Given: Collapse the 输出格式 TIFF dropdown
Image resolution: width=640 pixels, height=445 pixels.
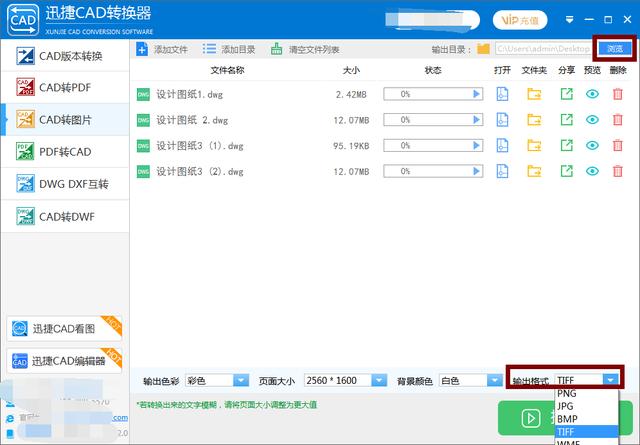Looking at the screenshot, I should 610,380.
